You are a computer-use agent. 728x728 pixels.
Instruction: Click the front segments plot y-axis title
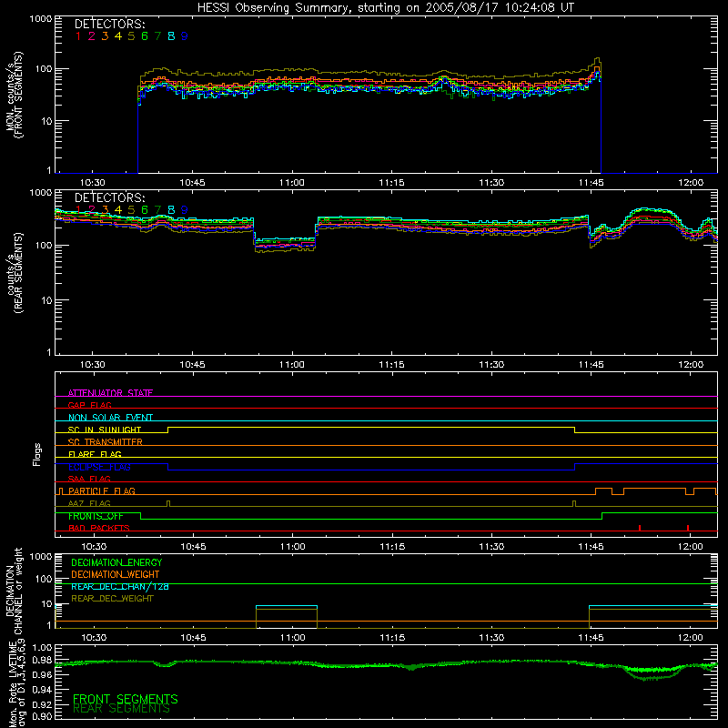(14, 95)
